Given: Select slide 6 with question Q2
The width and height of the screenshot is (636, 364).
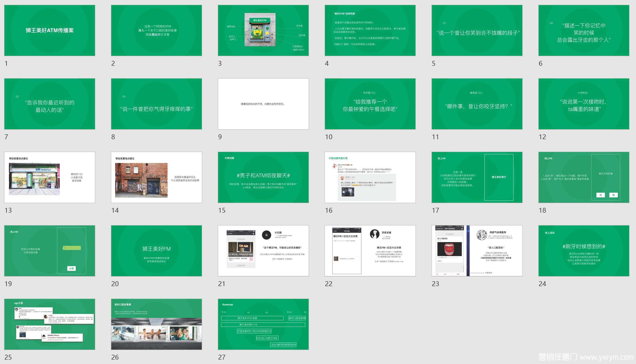Looking at the screenshot, I should pos(584,30).
